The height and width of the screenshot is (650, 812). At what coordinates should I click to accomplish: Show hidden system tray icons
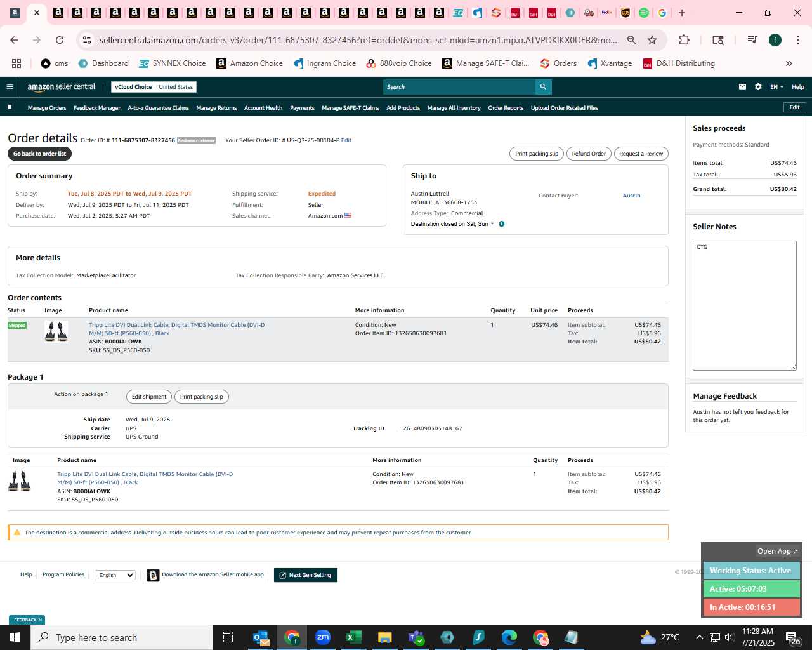[x=699, y=637]
